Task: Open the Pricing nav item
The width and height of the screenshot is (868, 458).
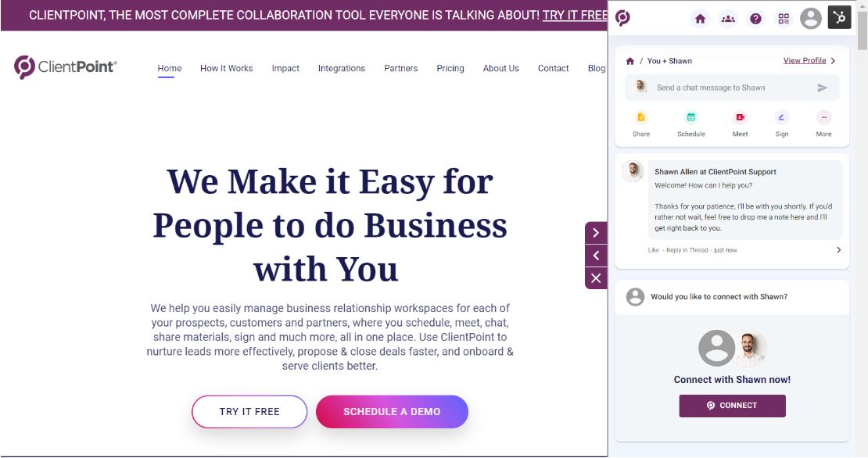Action: [x=450, y=69]
